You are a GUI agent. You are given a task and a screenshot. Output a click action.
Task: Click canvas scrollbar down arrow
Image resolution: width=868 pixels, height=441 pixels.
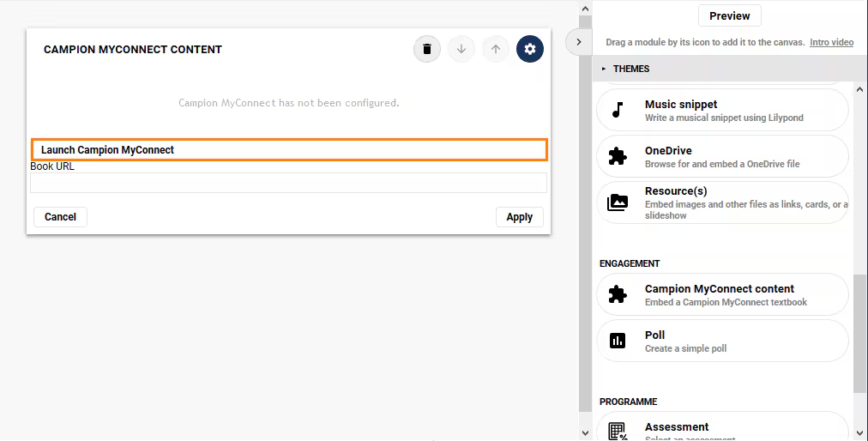click(x=585, y=432)
